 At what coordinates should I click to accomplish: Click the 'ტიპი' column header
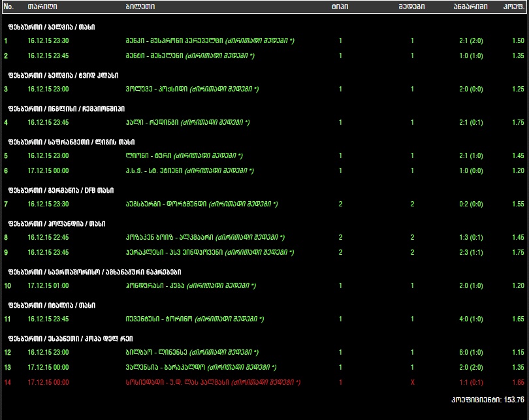pos(340,7)
